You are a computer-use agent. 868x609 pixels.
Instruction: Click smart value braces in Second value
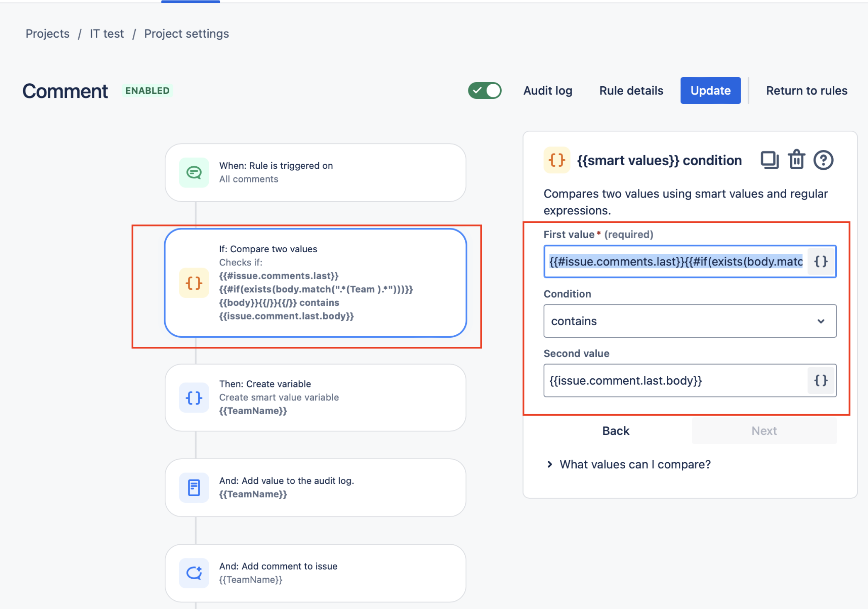point(821,380)
